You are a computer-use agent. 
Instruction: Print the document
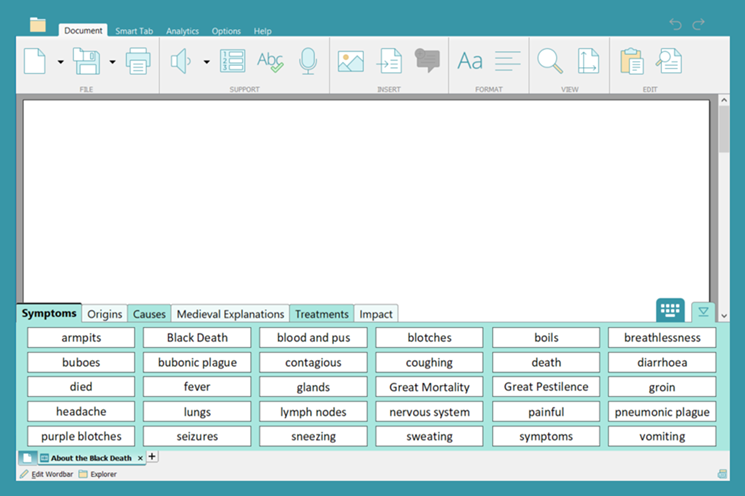[138, 61]
